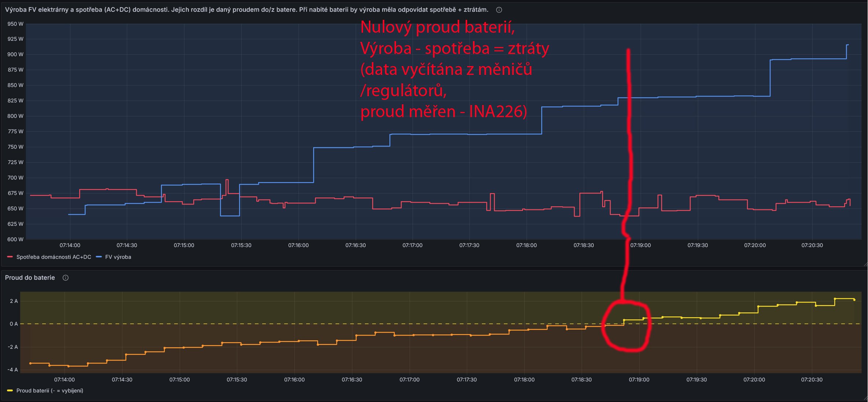
Task: Open yellow color swatch for Proud baterií
Action: tap(10, 391)
